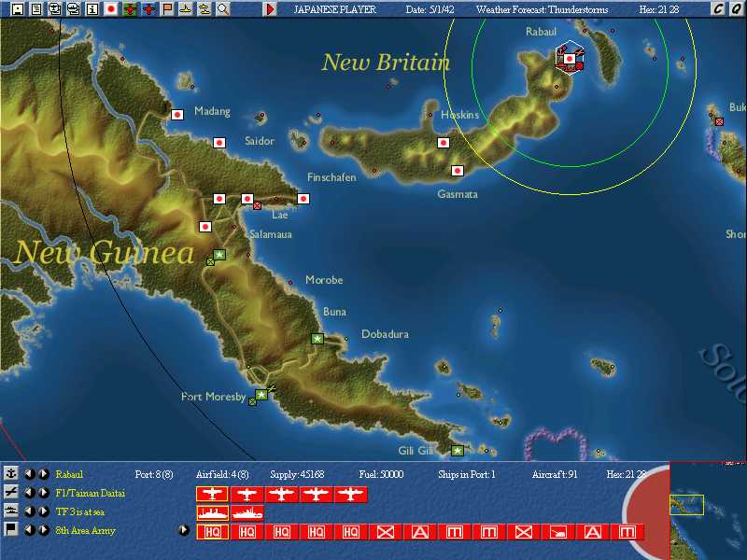The image size is (747, 560).
Task: Open the text list report toolbar icon
Action: coord(36,8)
